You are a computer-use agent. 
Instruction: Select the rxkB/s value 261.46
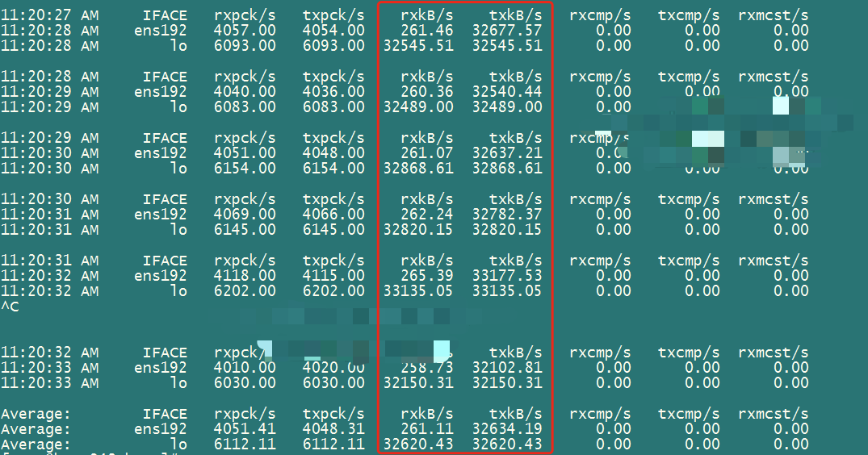pyautogui.click(x=426, y=31)
